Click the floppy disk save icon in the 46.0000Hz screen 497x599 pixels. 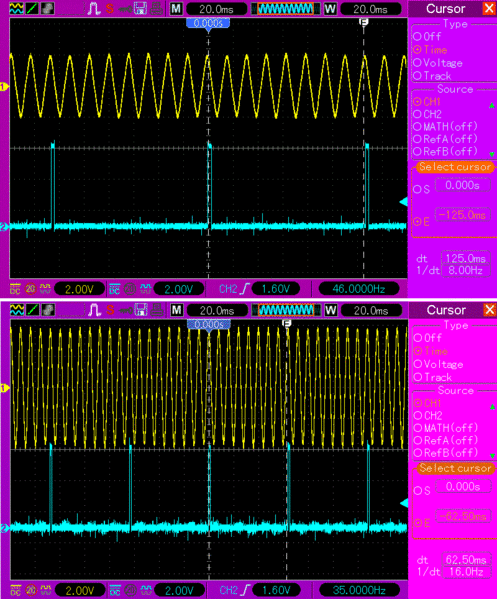tap(140, 8)
